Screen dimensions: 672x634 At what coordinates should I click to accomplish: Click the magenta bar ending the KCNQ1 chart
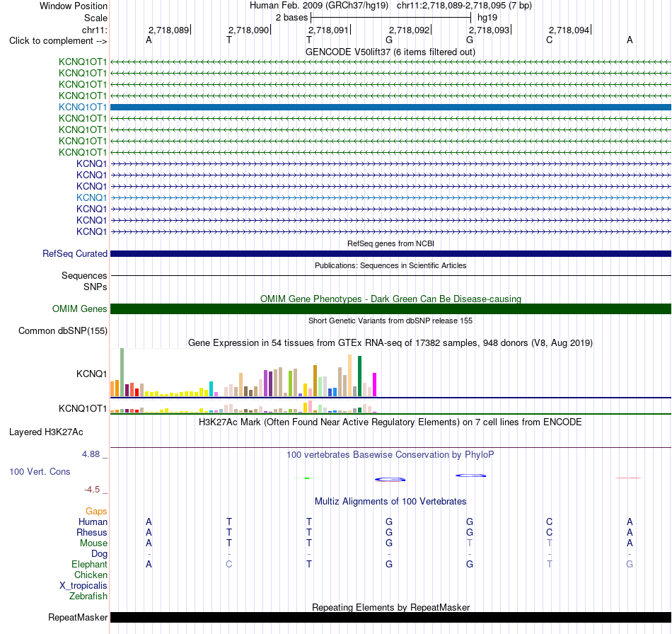tap(374, 384)
